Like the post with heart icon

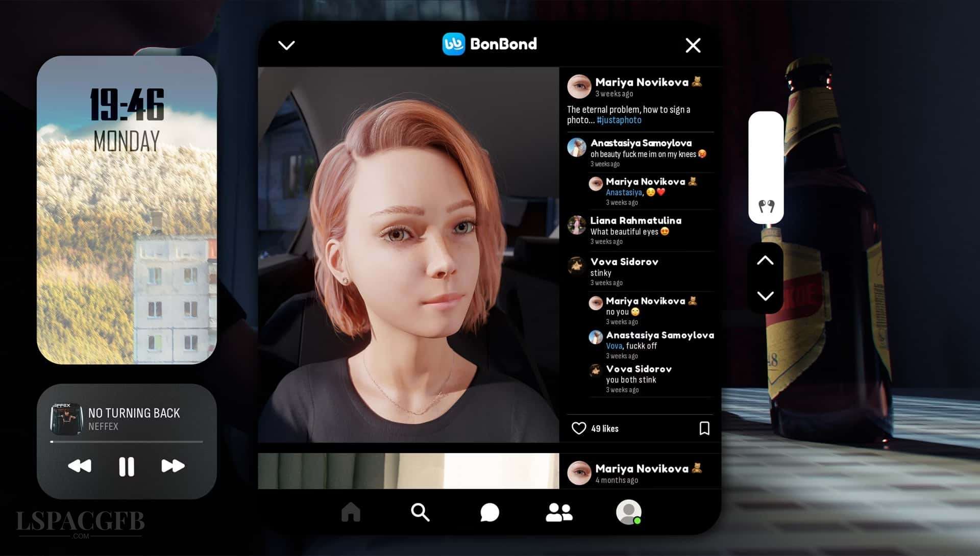(x=578, y=428)
